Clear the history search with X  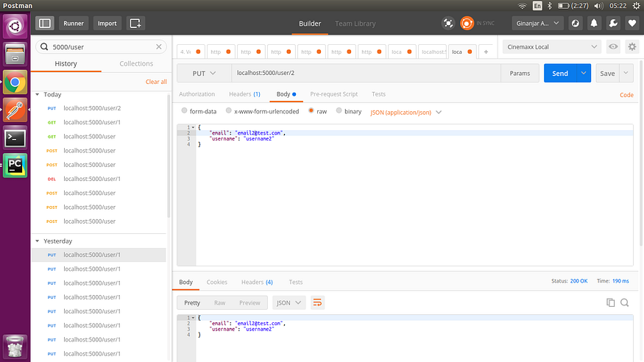point(158,47)
